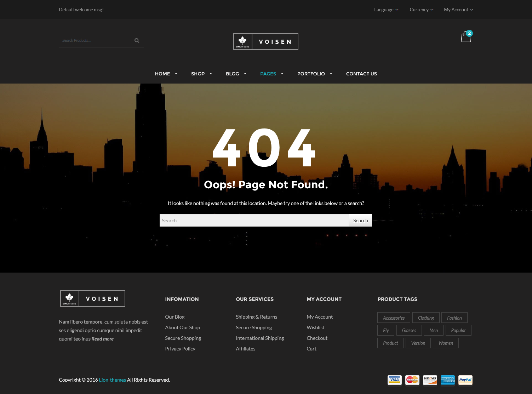This screenshot has width=532, height=394.
Task: Go to CONTACT US page
Action: [361, 74]
